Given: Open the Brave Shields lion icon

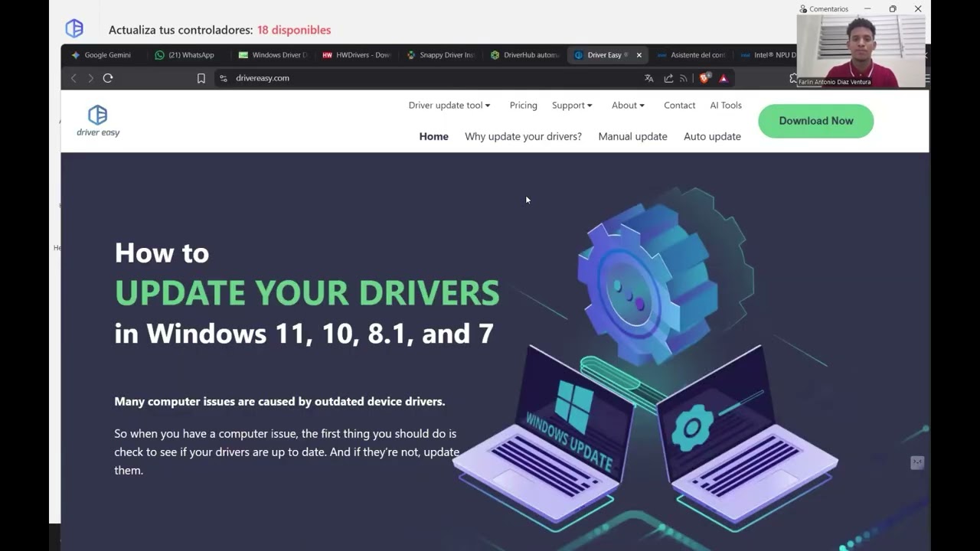Looking at the screenshot, I should coord(704,77).
